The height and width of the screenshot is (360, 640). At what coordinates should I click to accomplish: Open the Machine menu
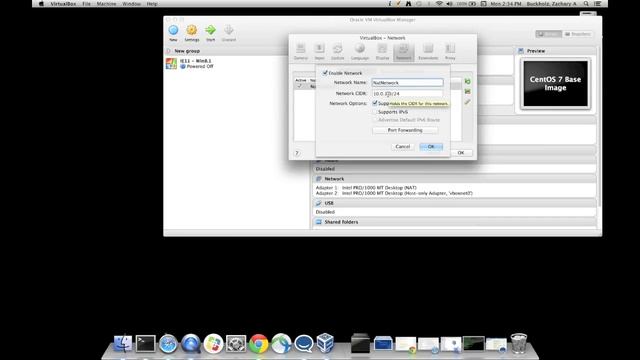pos(107,4)
